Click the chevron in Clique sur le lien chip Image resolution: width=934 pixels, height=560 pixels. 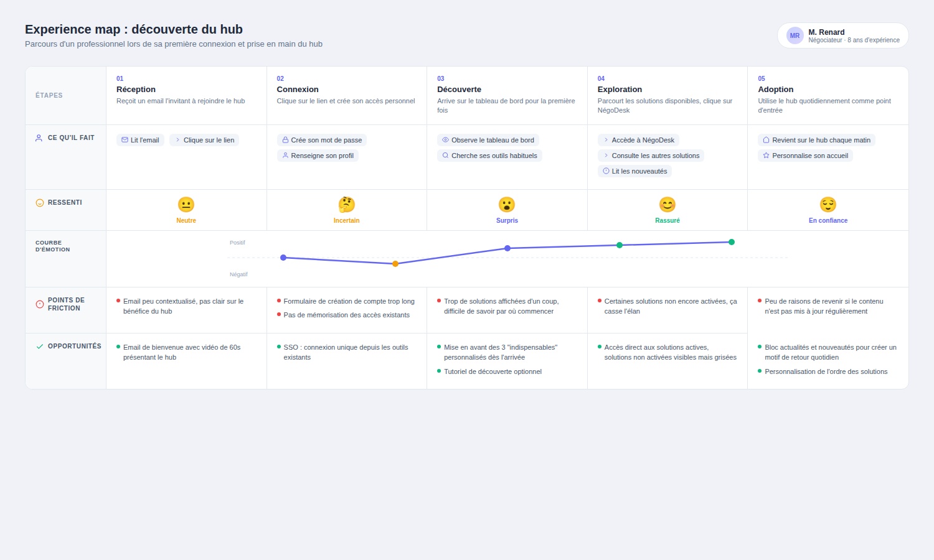tap(177, 140)
